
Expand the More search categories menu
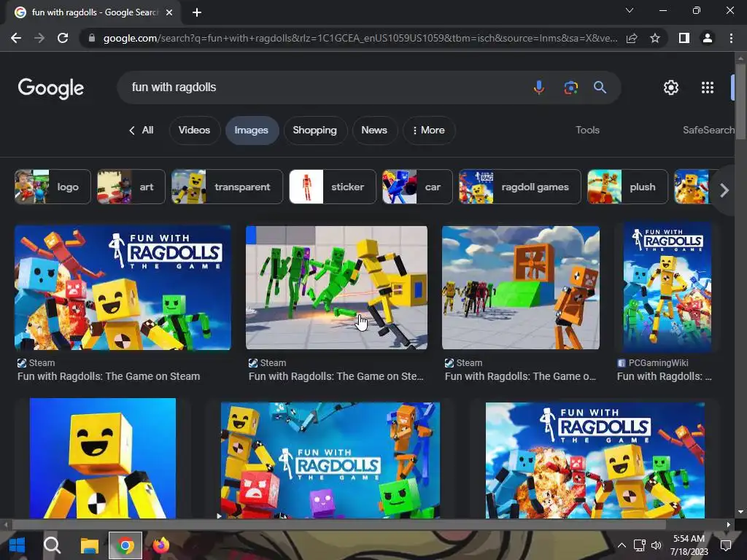point(429,130)
